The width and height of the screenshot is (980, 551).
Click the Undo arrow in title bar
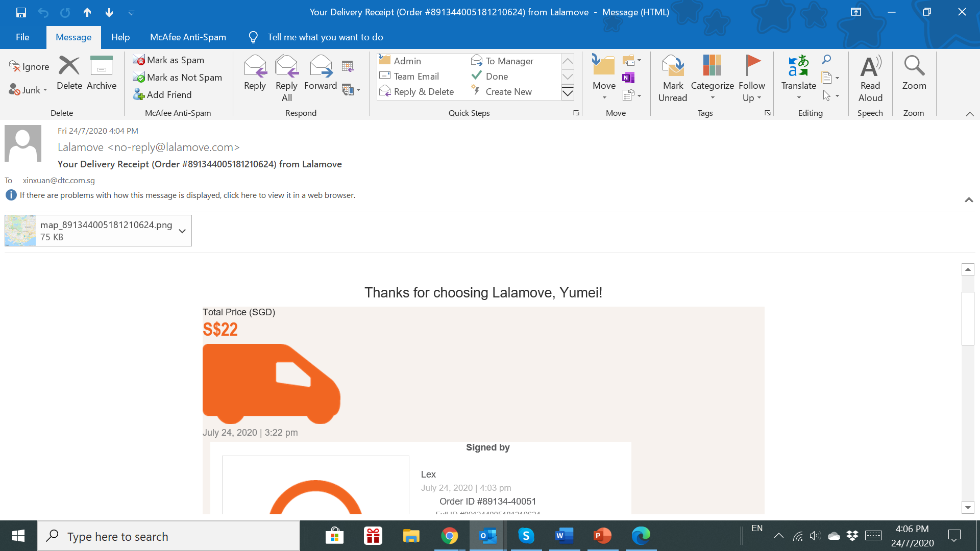click(x=43, y=12)
